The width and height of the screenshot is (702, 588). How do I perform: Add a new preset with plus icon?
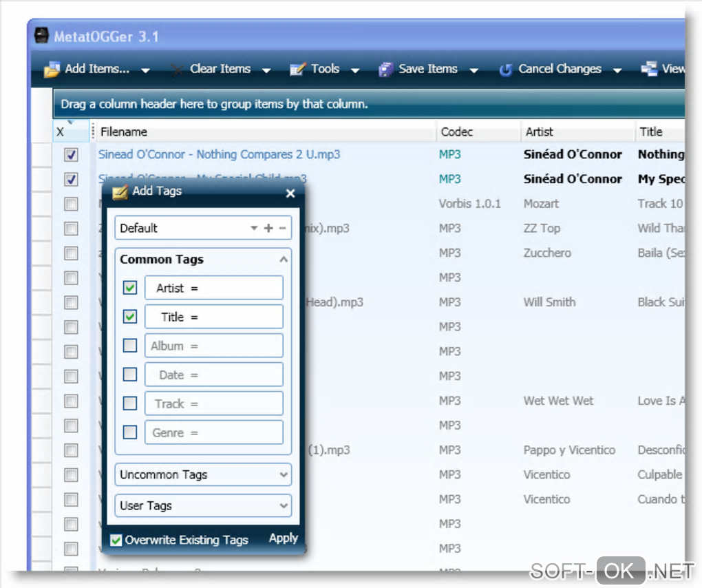click(x=268, y=228)
